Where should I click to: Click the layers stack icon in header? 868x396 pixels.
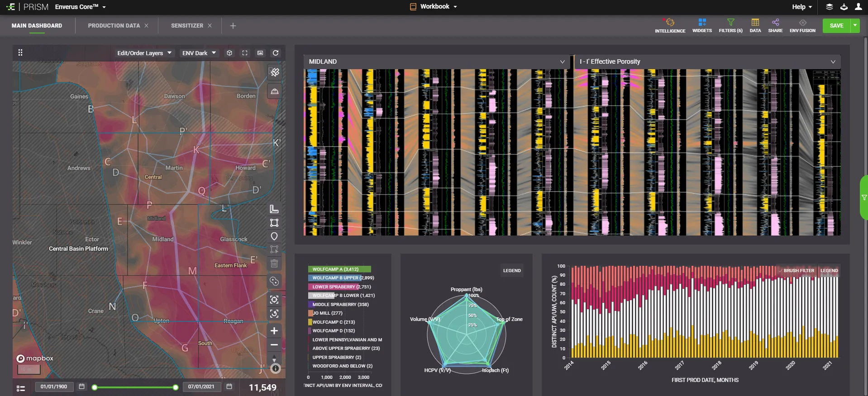click(x=830, y=7)
